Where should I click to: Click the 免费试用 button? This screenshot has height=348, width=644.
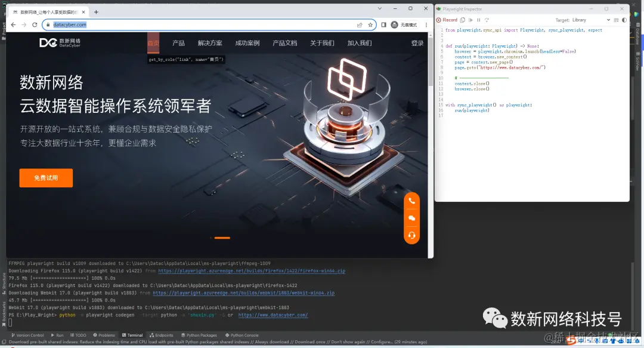pos(47,177)
